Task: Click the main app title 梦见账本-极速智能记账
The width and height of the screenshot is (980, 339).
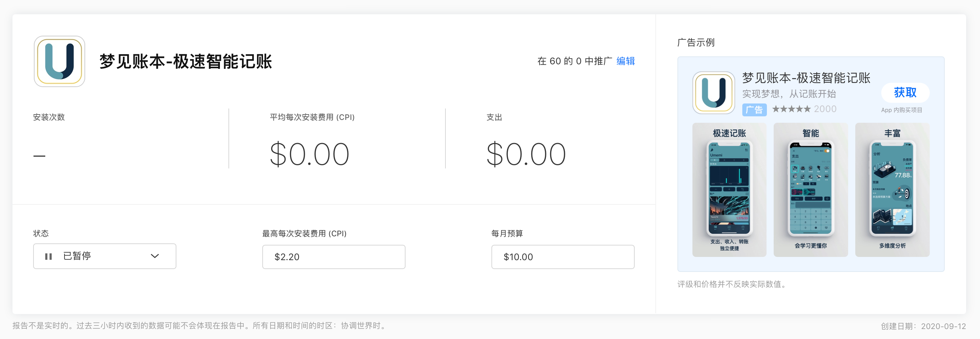Action: 186,61
